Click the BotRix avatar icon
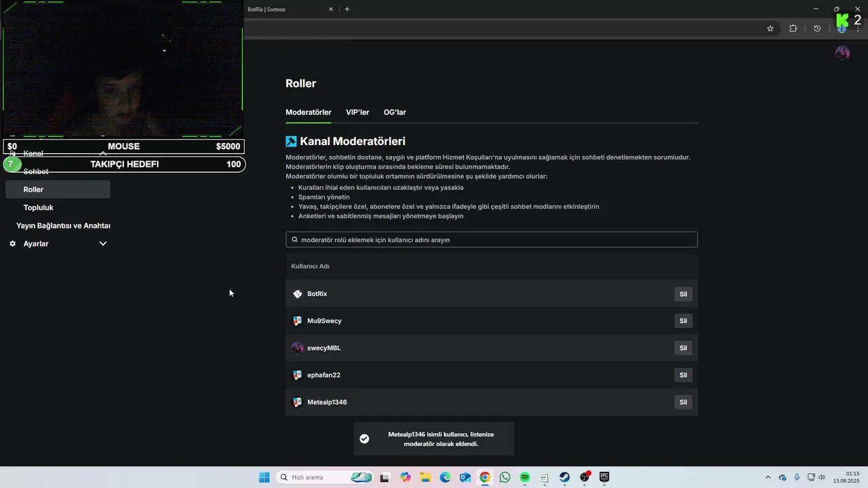This screenshot has height=488, width=868. 297,294
